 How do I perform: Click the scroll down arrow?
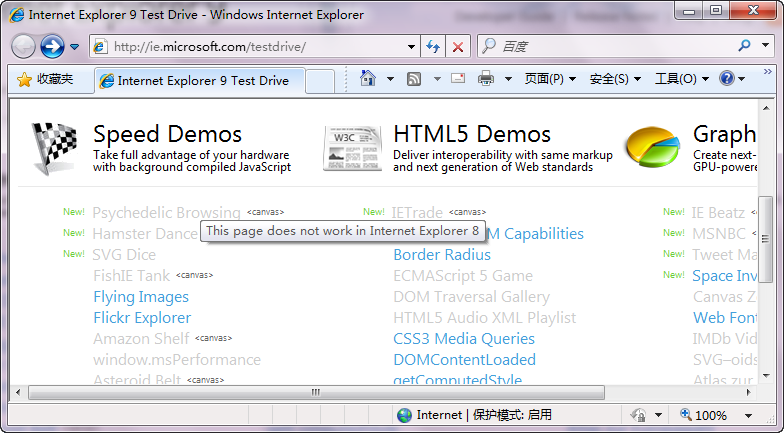click(766, 376)
